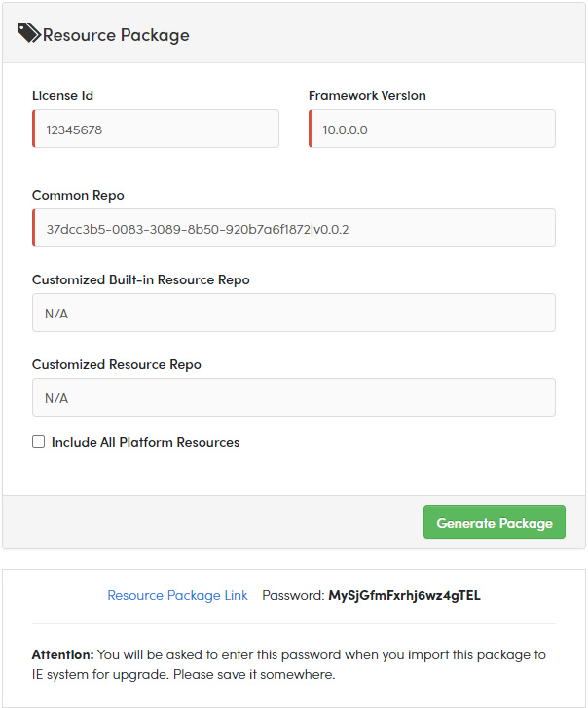Screen dimensions: 588x708
Task: Click the 'Password:' label text
Action: click(292, 595)
